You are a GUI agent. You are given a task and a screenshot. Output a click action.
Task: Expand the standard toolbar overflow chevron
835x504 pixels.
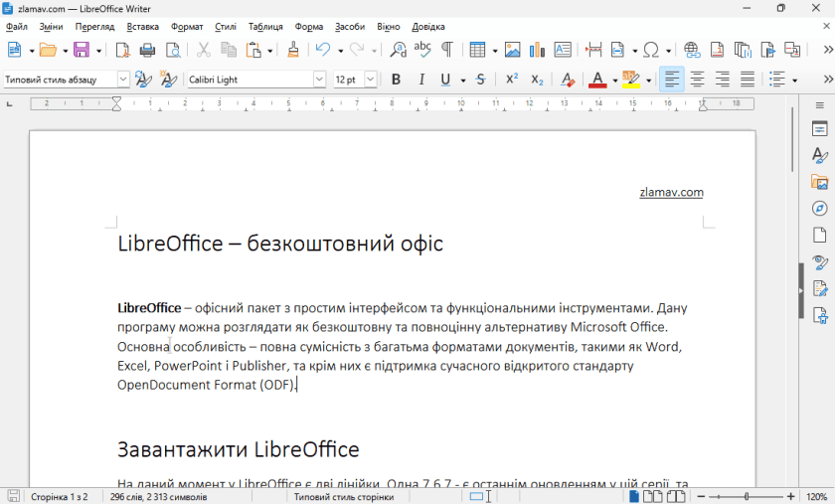[827, 50]
